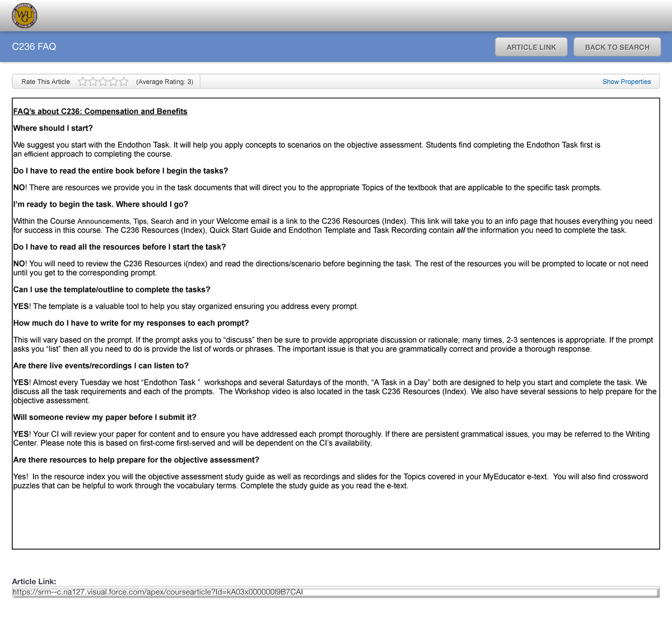The image size is (672, 622).
Task: Click the underlined FAQ's about C236 heading
Action: [100, 111]
